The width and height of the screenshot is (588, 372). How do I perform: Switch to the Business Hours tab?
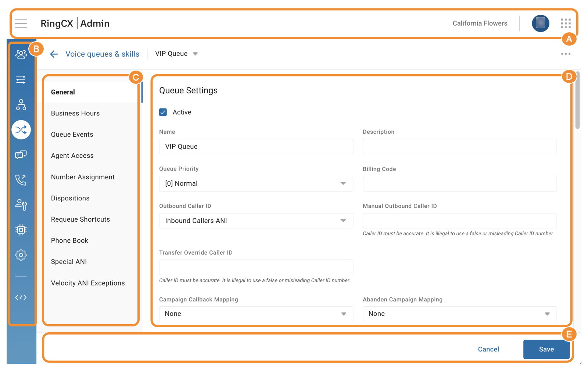point(75,113)
